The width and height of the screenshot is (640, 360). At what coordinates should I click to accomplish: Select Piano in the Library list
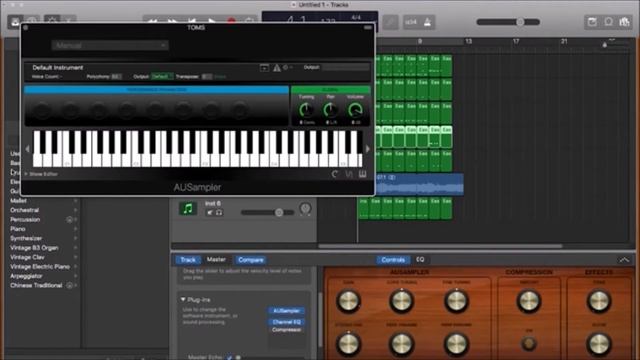click(x=18, y=229)
